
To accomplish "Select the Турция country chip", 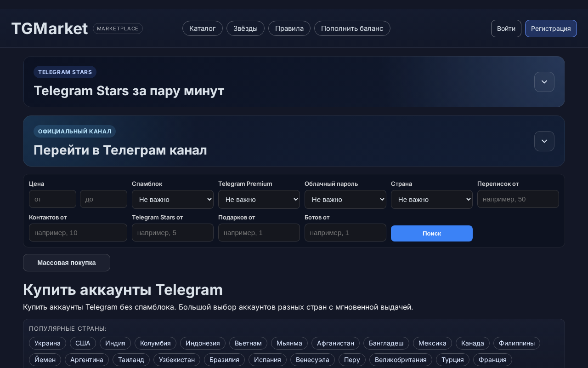I will pyautogui.click(x=452, y=360).
